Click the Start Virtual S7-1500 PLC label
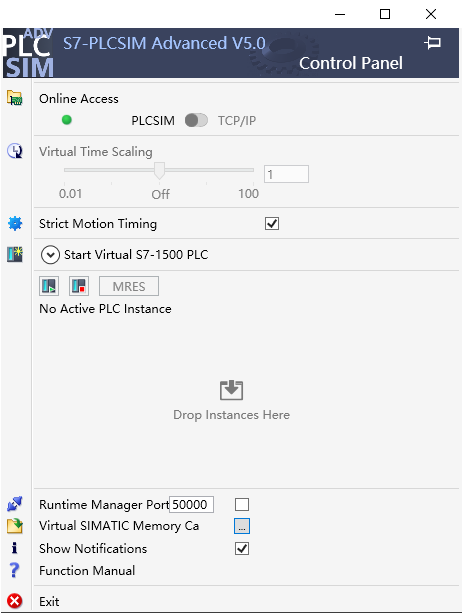462x614 pixels. [136, 255]
